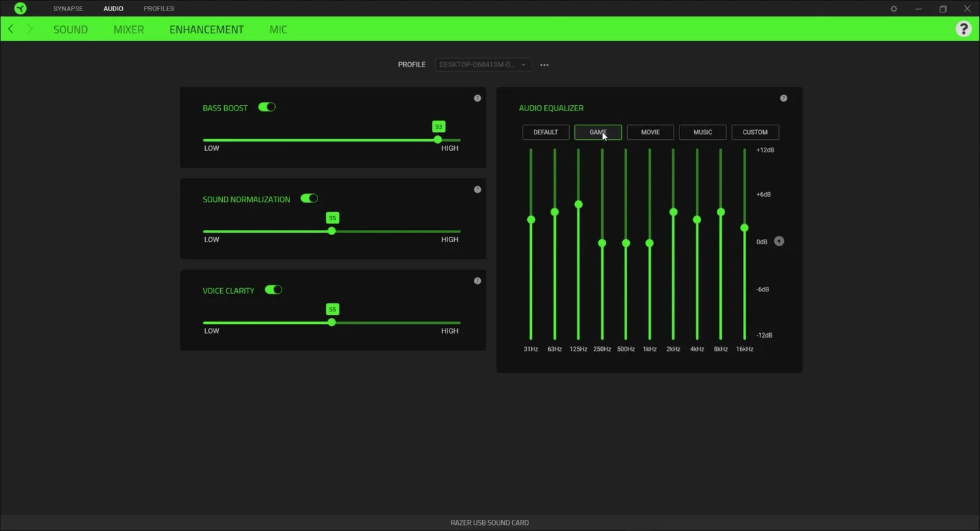This screenshot has height=531, width=980.
Task: Switch off the Voice Clarity toggle
Action: click(273, 290)
